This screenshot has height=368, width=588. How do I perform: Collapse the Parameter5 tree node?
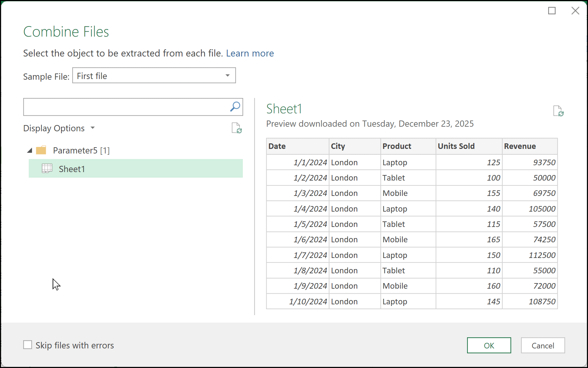[30, 150]
